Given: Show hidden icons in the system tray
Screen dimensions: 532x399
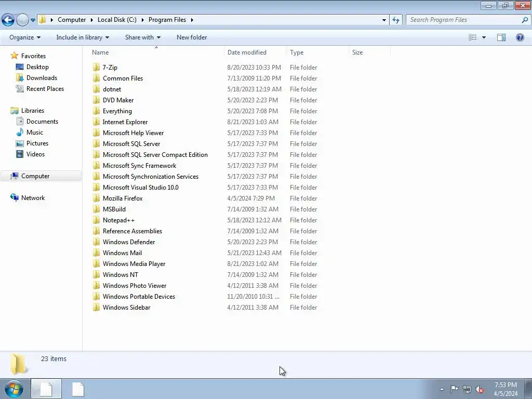Looking at the screenshot, I should coord(442,389).
